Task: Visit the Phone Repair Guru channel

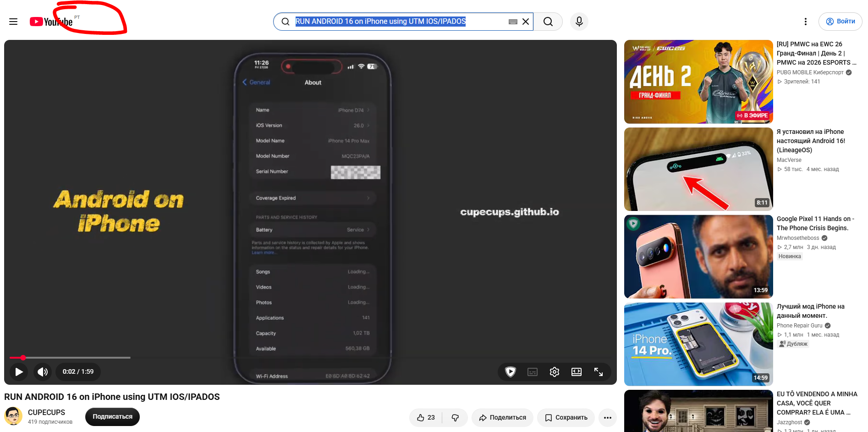Action: click(x=800, y=326)
